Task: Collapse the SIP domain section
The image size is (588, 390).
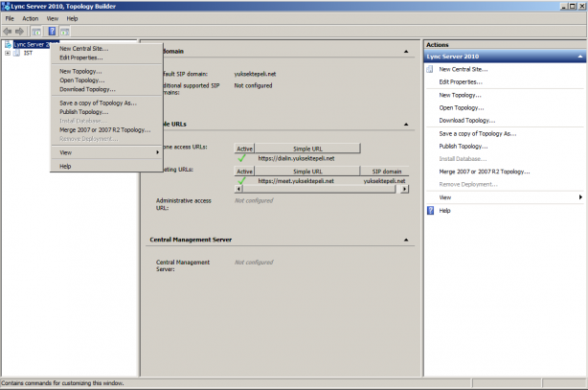Action: coord(406,52)
